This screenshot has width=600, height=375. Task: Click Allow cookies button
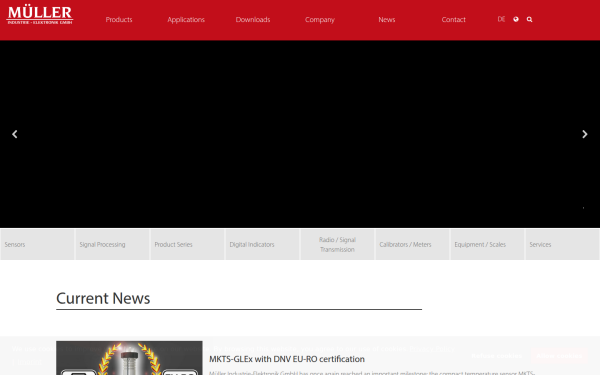(559, 356)
